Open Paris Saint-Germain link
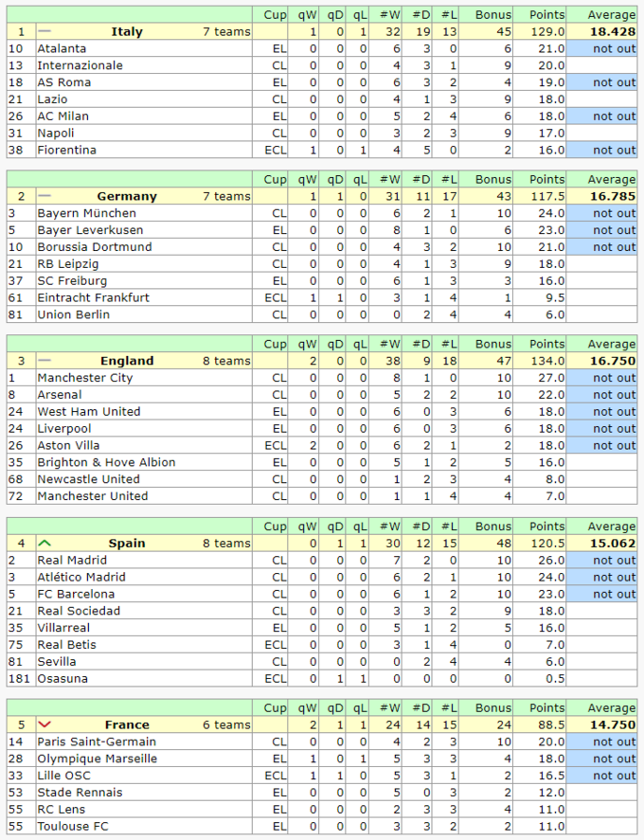 tap(97, 742)
